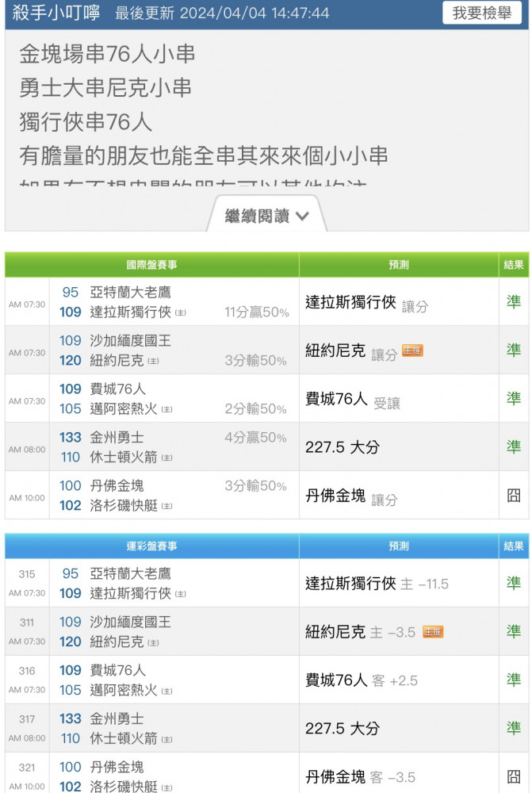Click the 主推 badge in 國際盤 紐約尼克 讓分 row
The image size is (532, 793).
pyautogui.click(x=412, y=351)
